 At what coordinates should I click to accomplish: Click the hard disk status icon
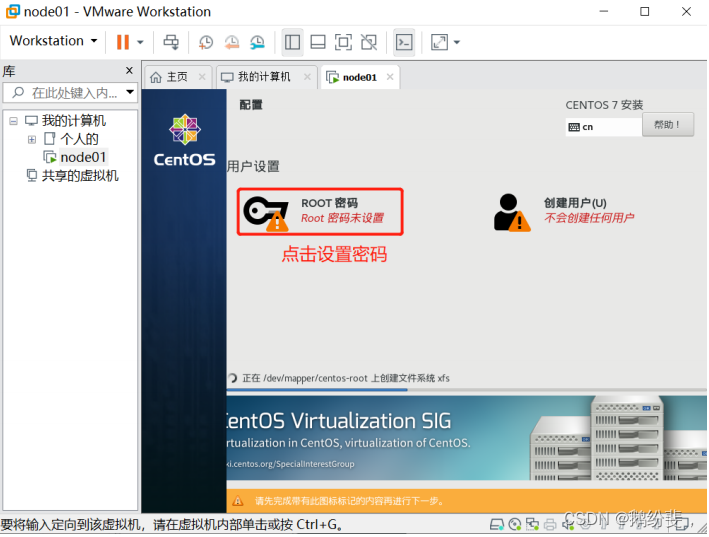point(497,524)
